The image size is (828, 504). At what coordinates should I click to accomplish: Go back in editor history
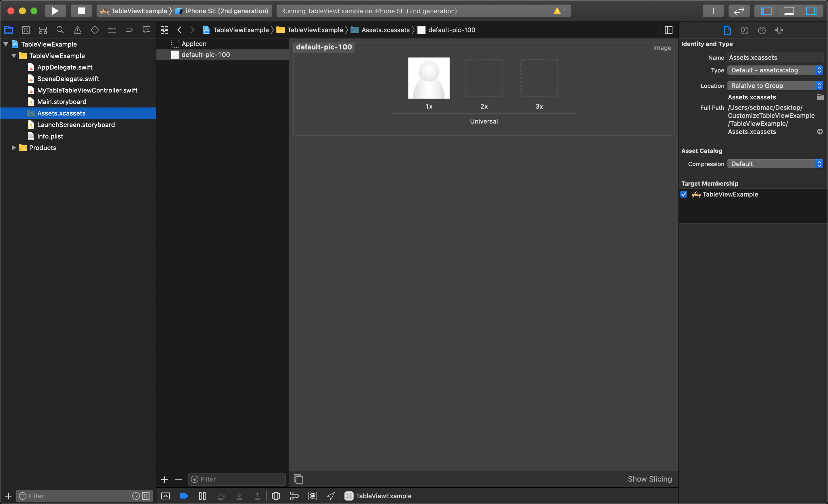[x=179, y=30]
